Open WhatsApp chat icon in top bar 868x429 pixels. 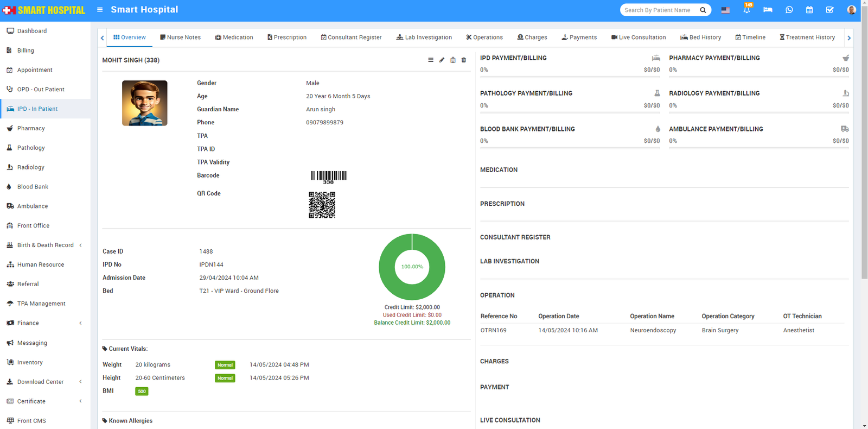click(789, 10)
